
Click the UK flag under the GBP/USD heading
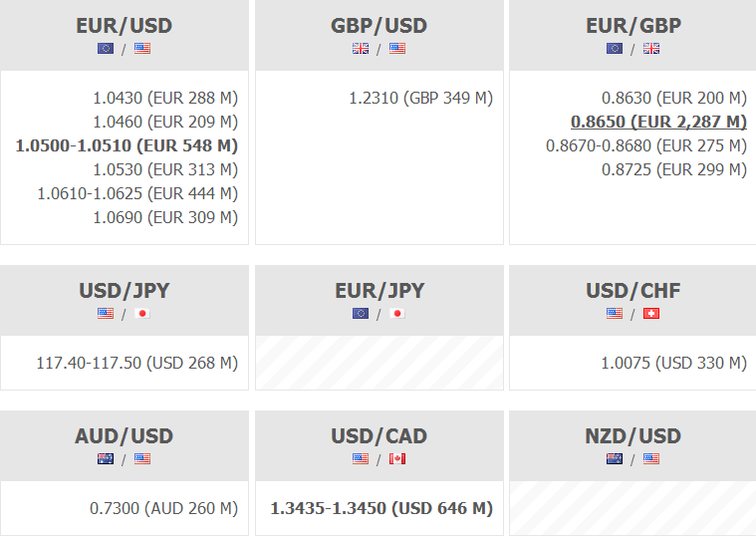click(x=361, y=48)
